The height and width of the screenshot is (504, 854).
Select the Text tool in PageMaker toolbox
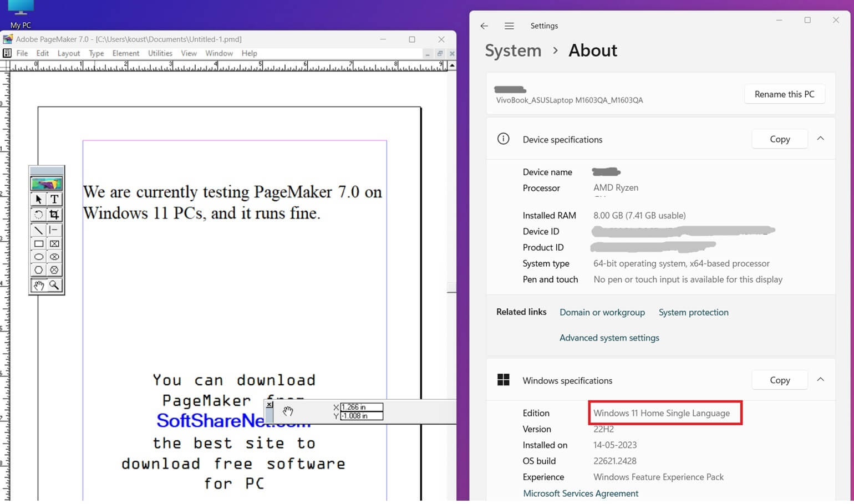pyautogui.click(x=54, y=199)
